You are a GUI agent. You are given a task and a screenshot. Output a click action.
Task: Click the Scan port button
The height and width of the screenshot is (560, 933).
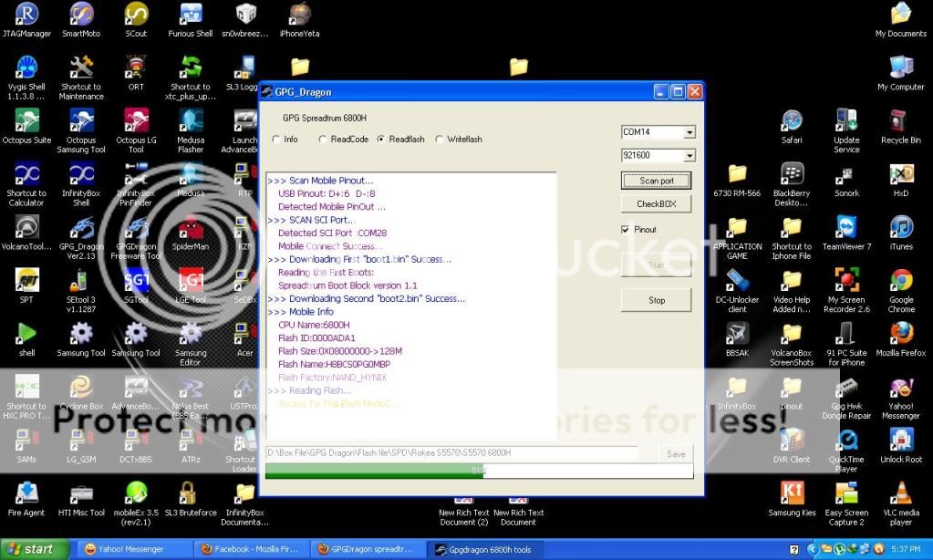pyautogui.click(x=656, y=181)
